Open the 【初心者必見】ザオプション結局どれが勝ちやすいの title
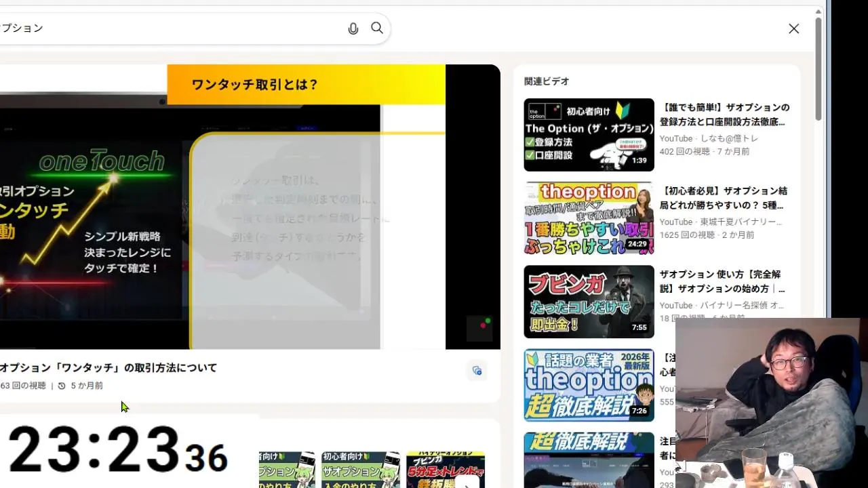 click(x=723, y=198)
